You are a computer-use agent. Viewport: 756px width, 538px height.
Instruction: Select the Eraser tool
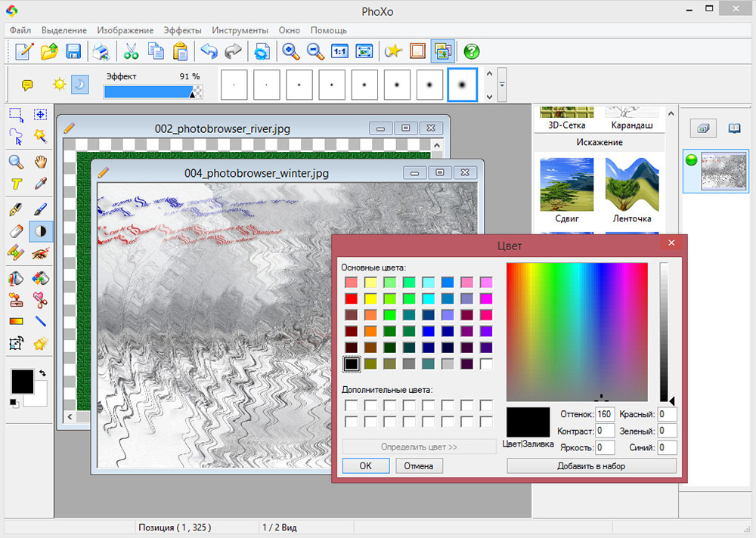[x=16, y=231]
